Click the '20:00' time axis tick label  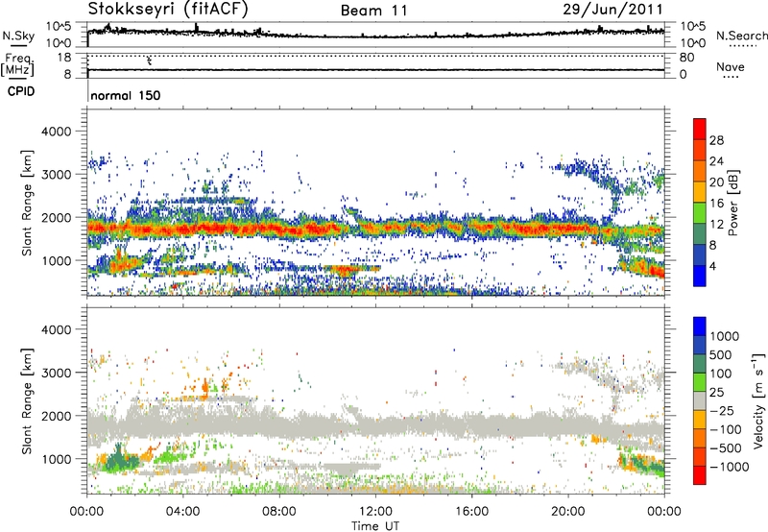[x=567, y=512]
